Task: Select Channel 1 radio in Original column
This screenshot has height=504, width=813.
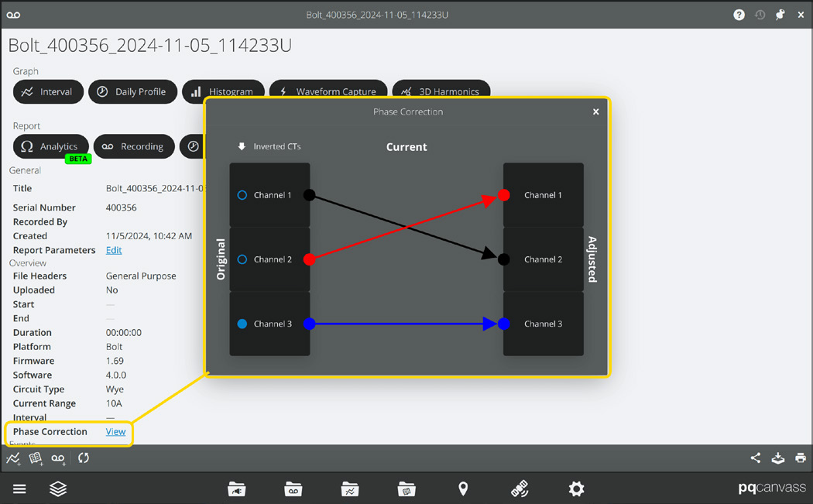Action: [241, 195]
